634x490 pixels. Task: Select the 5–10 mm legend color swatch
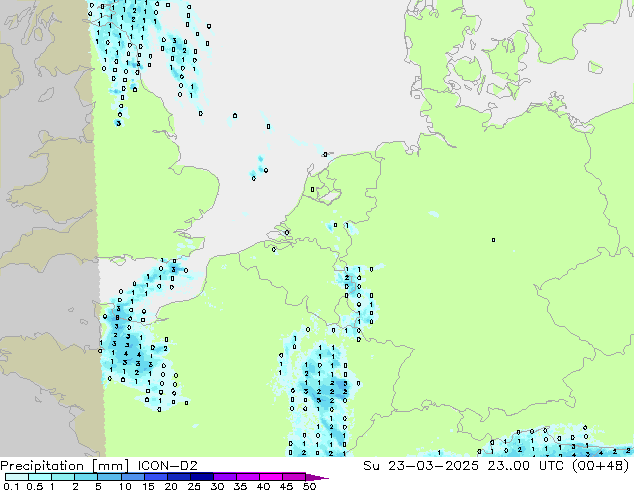(109, 477)
